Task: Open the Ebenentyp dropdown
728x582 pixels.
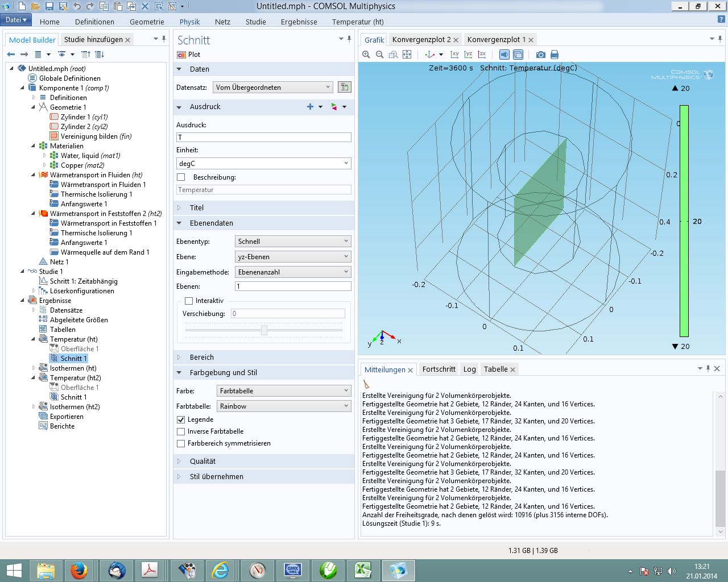Action: (x=293, y=241)
